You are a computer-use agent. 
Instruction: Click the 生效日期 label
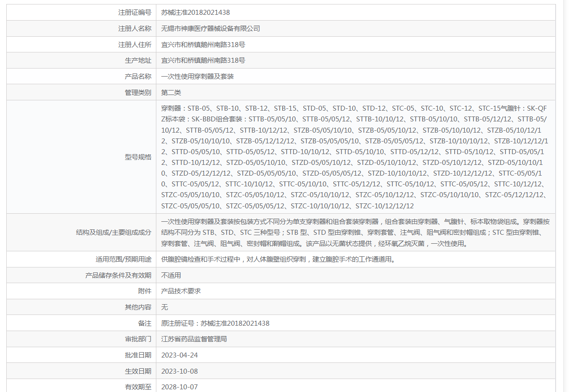pos(138,371)
